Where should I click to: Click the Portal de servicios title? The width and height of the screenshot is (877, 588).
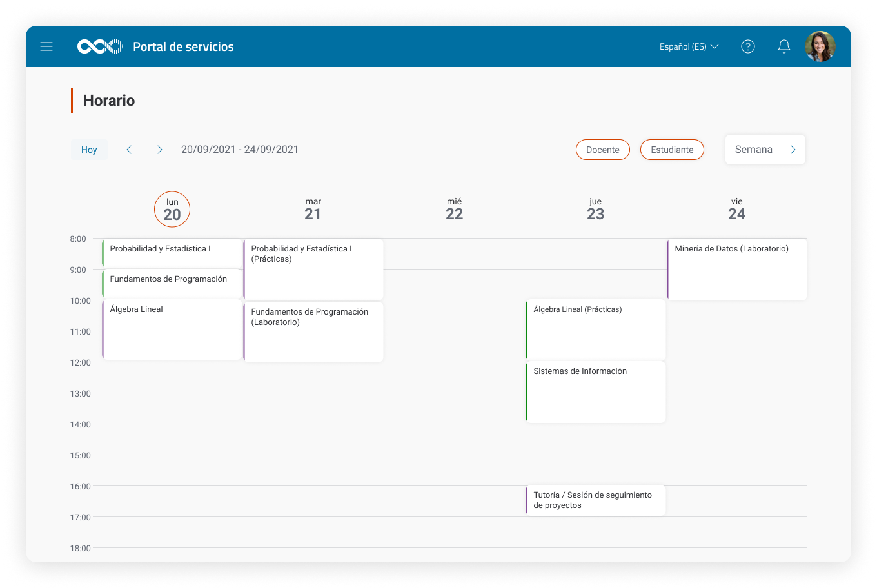(183, 46)
